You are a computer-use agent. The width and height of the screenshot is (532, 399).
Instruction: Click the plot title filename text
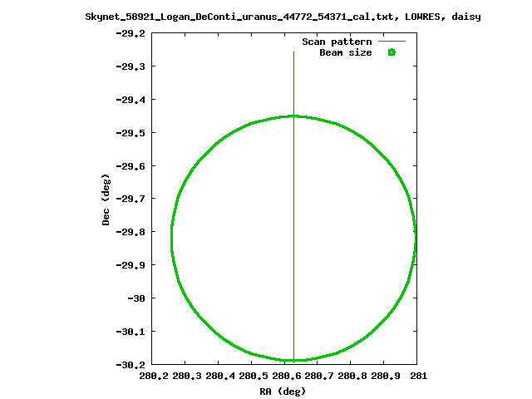coord(239,17)
